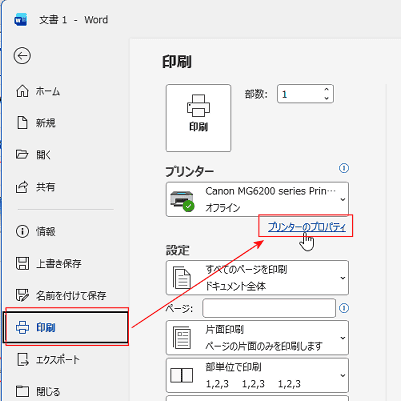The image size is (401, 401).
Task: Click the info icon beside プリンター heading
Action: pyautogui.click(x=344, y=168)
